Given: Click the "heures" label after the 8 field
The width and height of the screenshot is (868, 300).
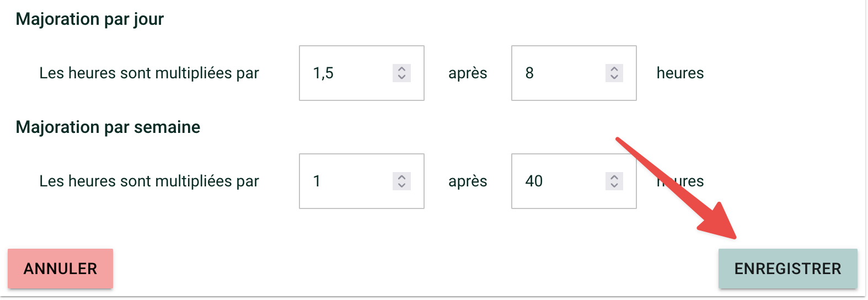Looking at the screenshot, I should (680, 73).
